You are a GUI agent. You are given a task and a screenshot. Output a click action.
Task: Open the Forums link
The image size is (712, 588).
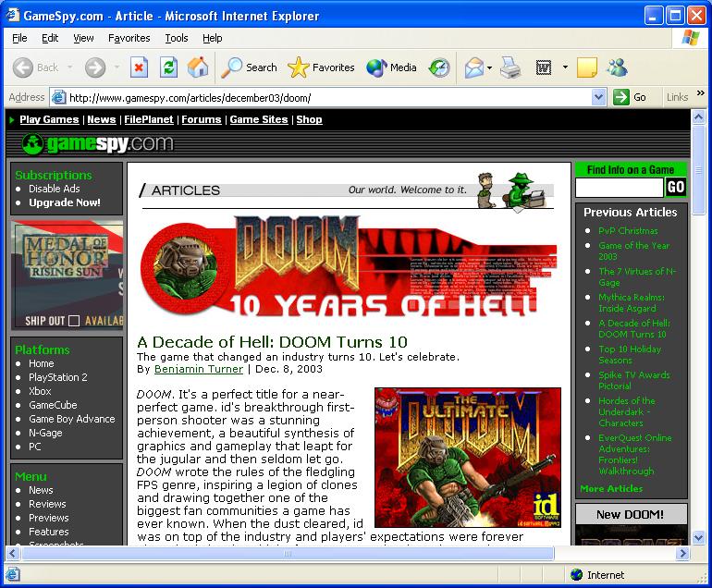[x=202, y=119]
